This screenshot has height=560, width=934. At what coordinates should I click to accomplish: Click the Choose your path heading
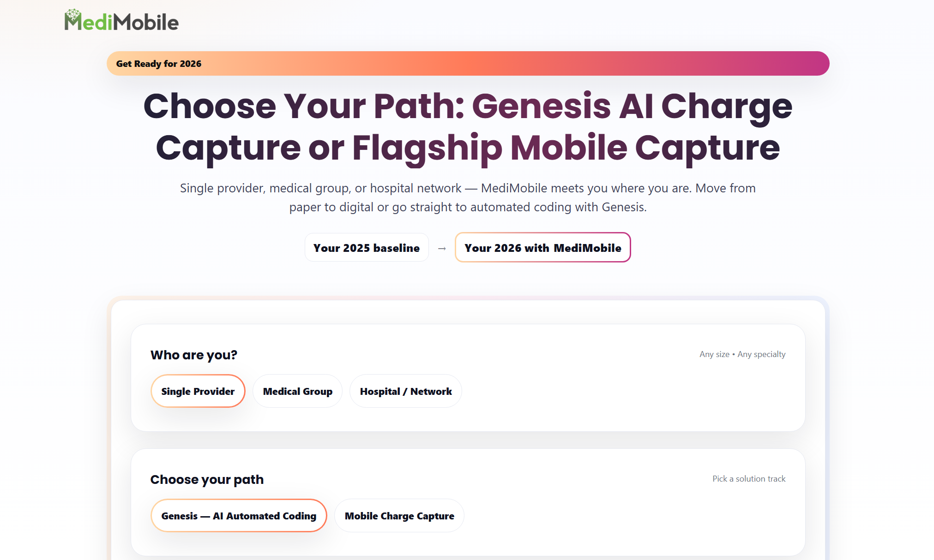pos(207,479)
